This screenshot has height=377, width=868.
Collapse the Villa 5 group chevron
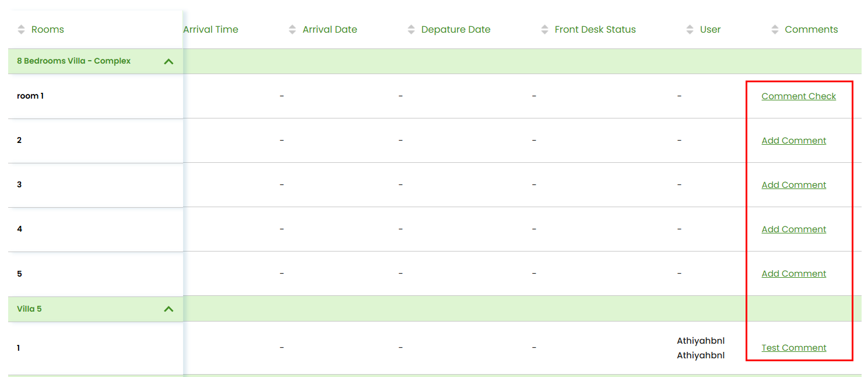pos(168,309)
